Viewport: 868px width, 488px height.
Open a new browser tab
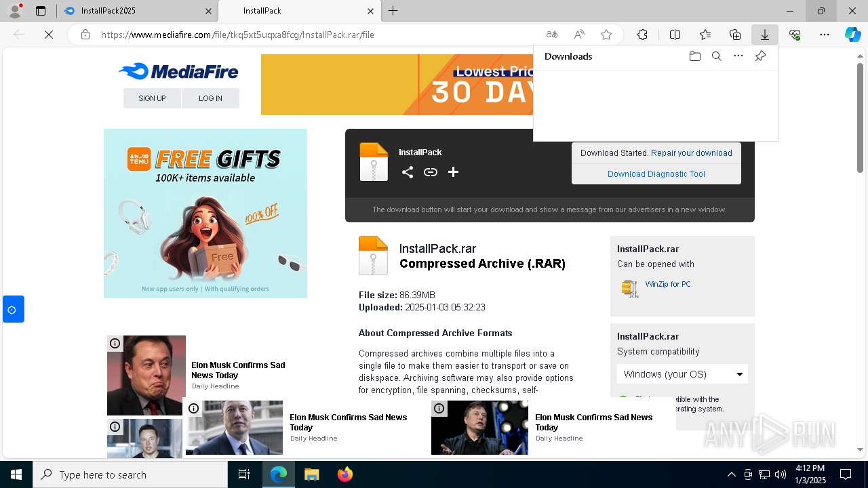[393, 11]
